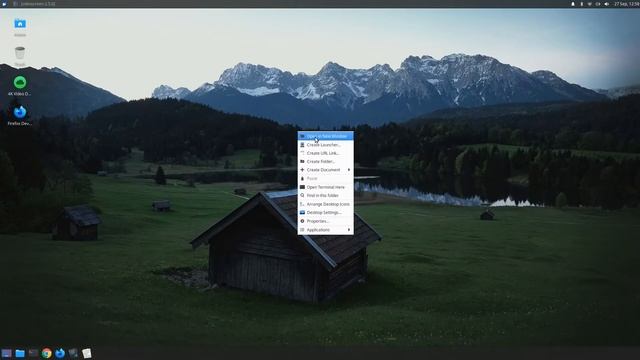This screenshot has width=640, height=360.
Task: Click the show desktop icon in the dock
Action: (x=7, y=353)
